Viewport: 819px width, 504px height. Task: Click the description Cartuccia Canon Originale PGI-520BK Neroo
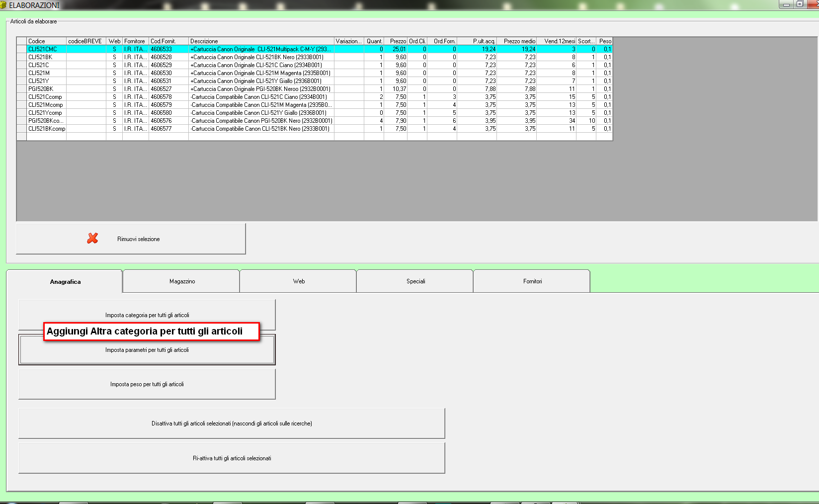(261, 89)
